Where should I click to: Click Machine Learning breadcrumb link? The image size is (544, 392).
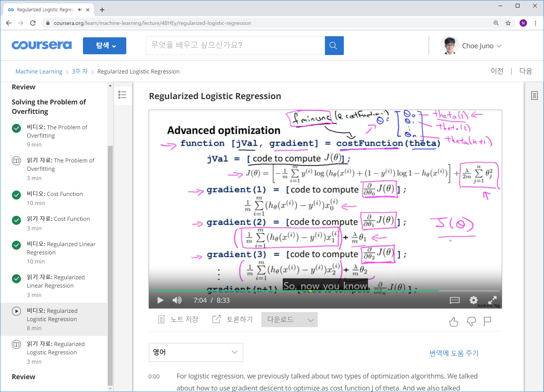39,72
